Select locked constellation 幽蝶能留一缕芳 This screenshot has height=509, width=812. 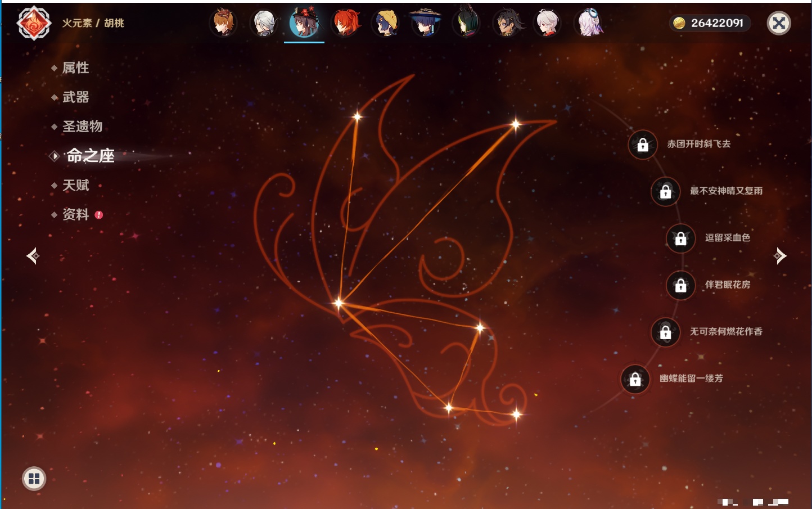click(x=635, y=380)
